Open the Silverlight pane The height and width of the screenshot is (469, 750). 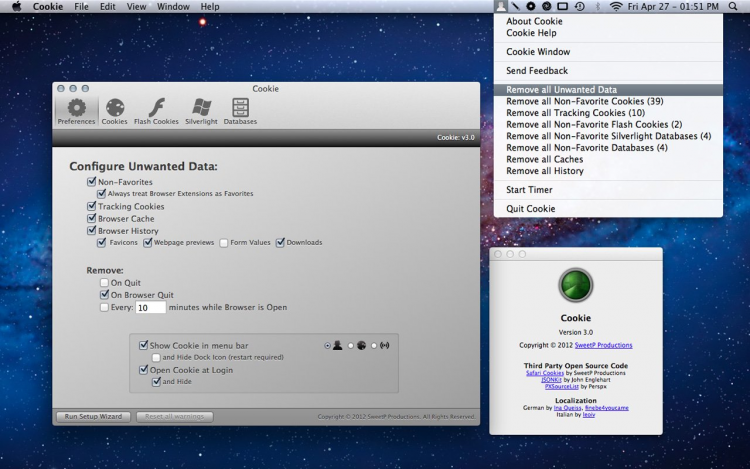201,111
